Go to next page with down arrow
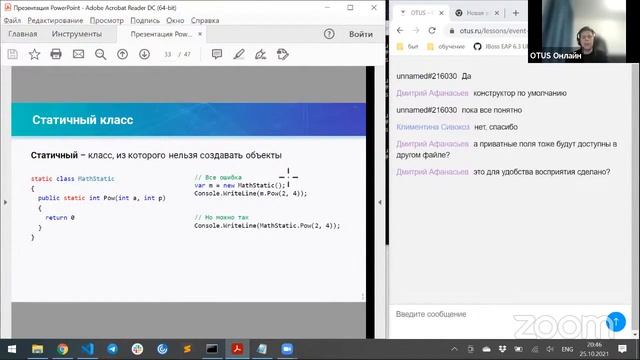The width and height of the screenshot is (640, 360). coord(144,54)
